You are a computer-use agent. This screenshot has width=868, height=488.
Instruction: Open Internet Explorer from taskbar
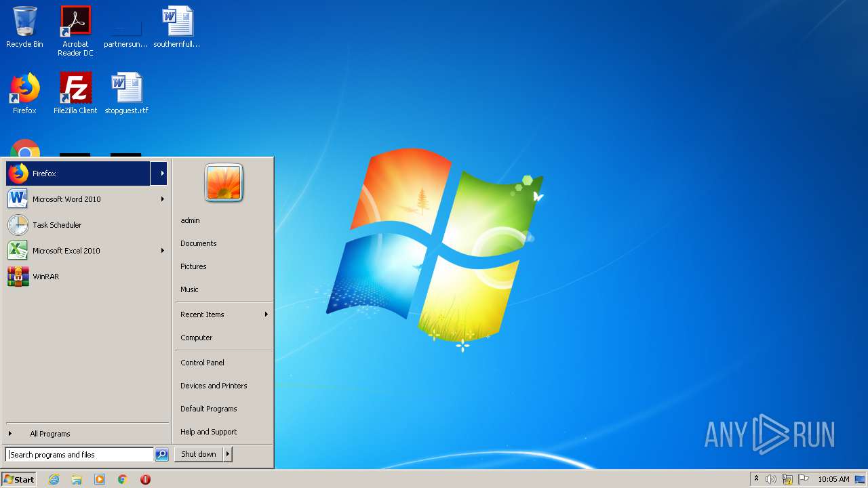[54, 479]
